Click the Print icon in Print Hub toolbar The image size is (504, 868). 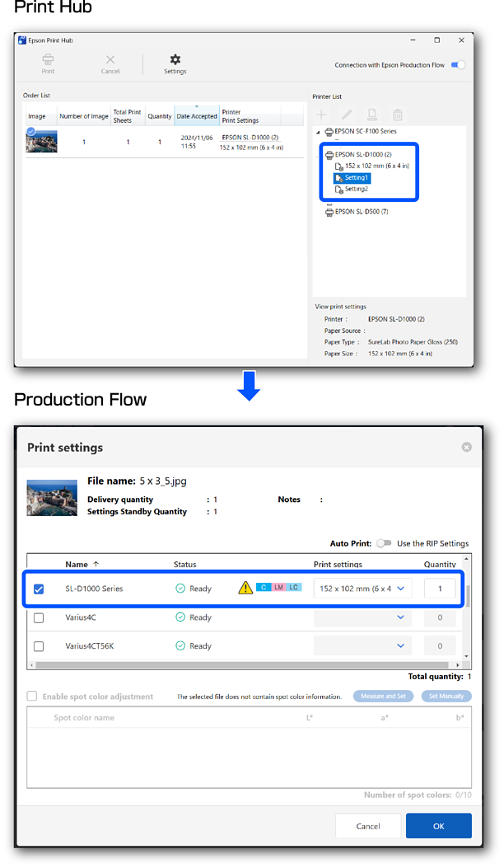(48, 63)
